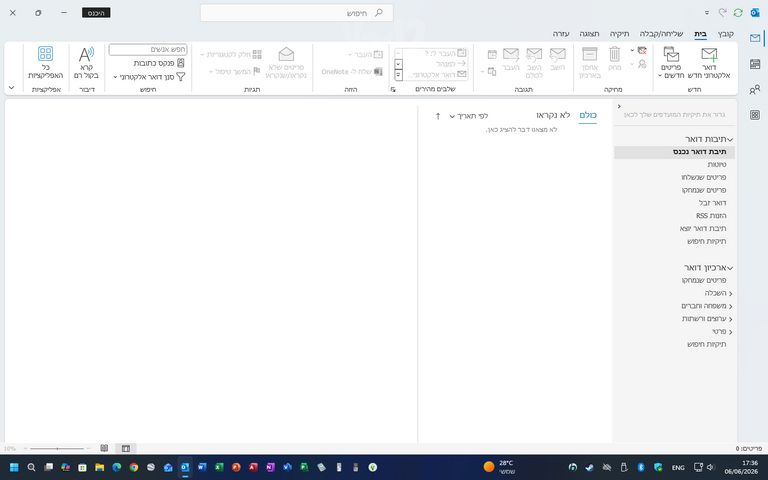Viewport: 768px width, 480px height.
Task: Open Quick Steps (שלבים מהירים) dialog launcher
Action: pyautogui.click(x=393, y=90)
